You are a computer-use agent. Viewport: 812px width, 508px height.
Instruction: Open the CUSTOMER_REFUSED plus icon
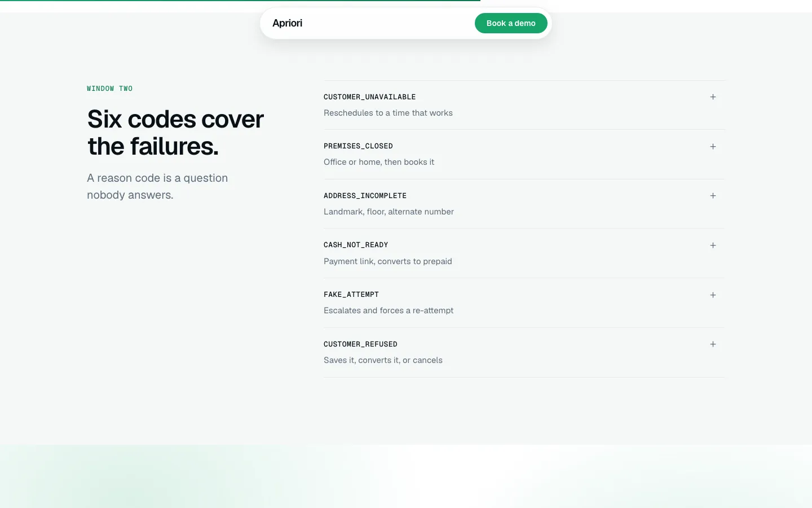[x=713, y=344]
